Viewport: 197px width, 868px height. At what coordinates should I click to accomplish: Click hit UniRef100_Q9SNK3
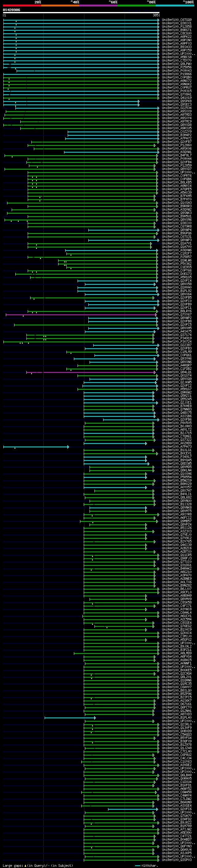(x=177, y=213)
